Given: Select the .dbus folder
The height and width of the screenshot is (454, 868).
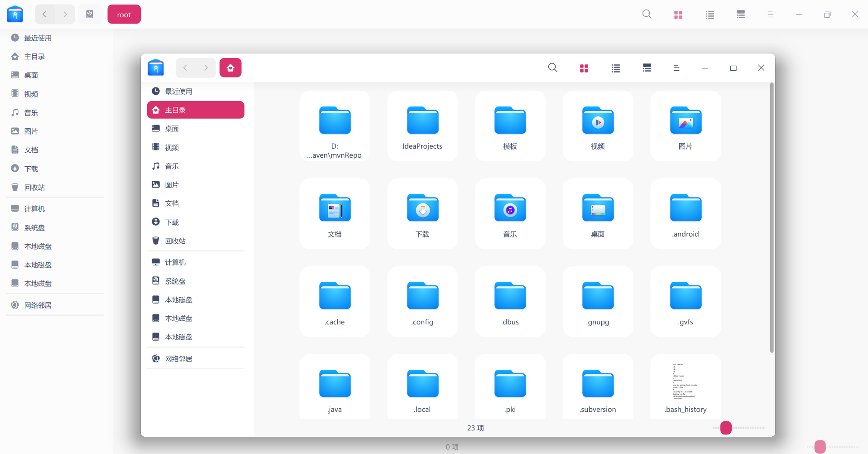Looking at the screenshot, I should coord(510,302).
